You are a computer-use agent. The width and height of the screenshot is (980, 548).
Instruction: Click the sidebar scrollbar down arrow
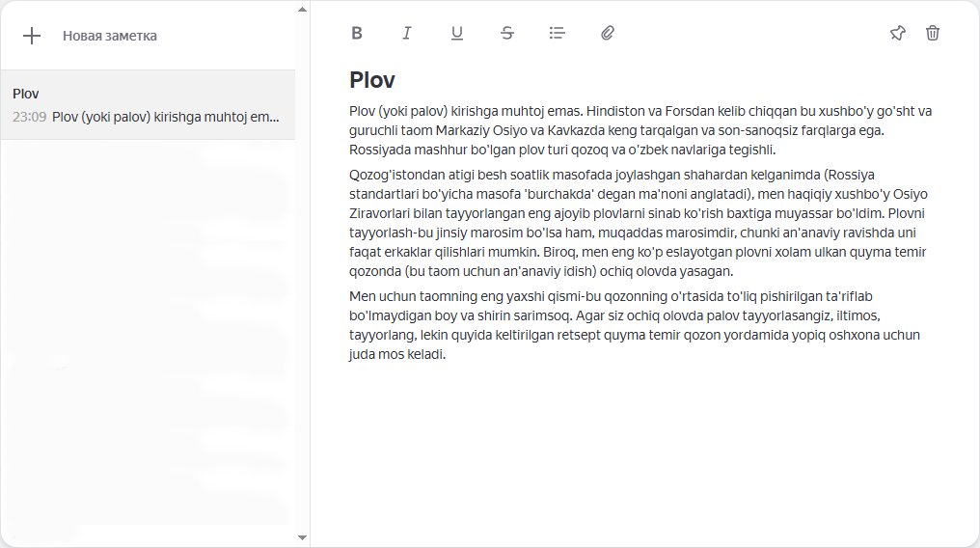[302, 537]
